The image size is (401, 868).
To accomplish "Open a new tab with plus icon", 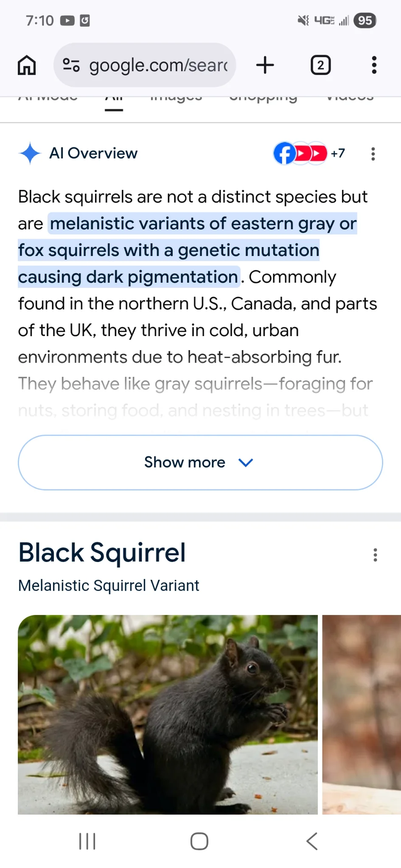I will 265,65.
